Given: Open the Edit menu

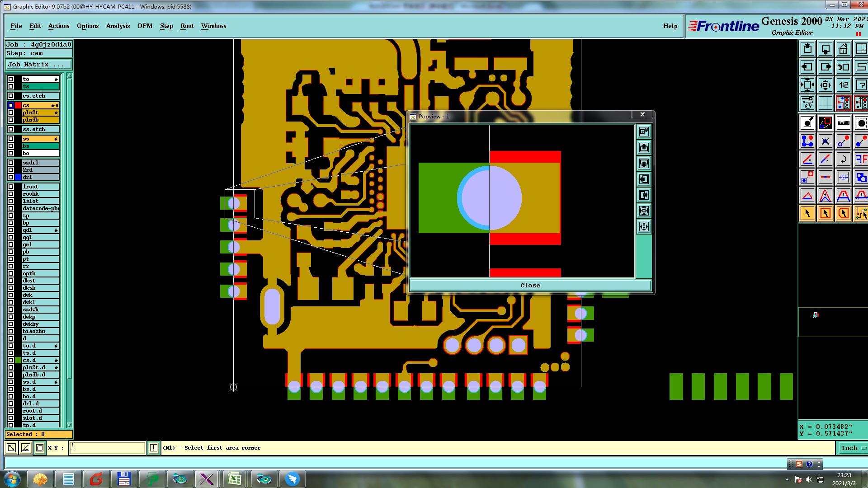Looking at the screenshot, I should (x=35, y=26).
